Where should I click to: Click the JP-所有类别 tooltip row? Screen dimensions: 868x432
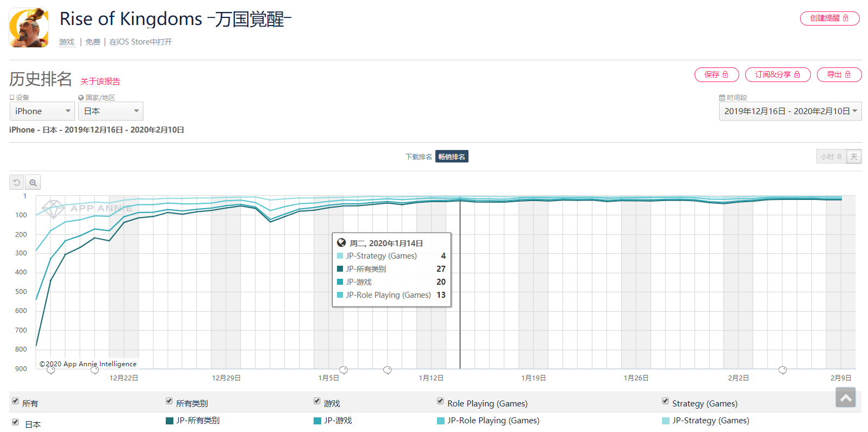pos(391,269)
